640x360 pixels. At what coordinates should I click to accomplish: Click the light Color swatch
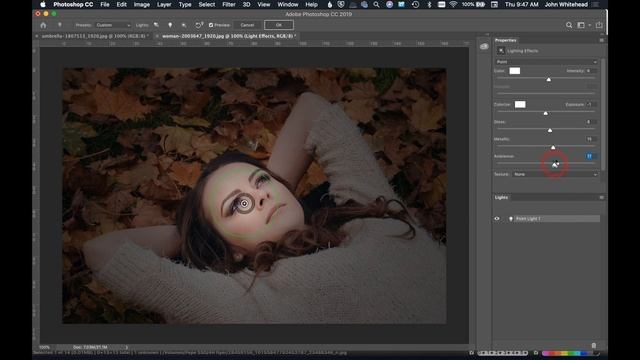click(x=515, y=71)
